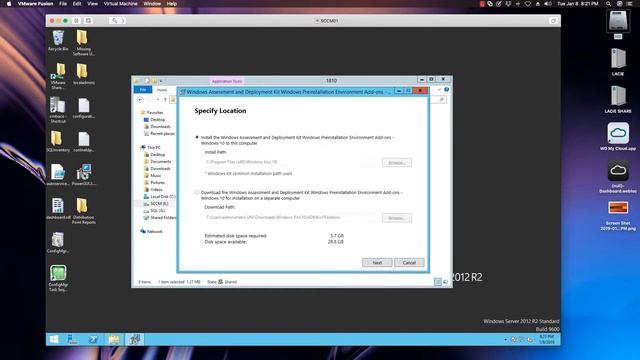The image size is (640, 360).
Task: Open the File tab in Explorer ribbon
Action: point(143,89)
